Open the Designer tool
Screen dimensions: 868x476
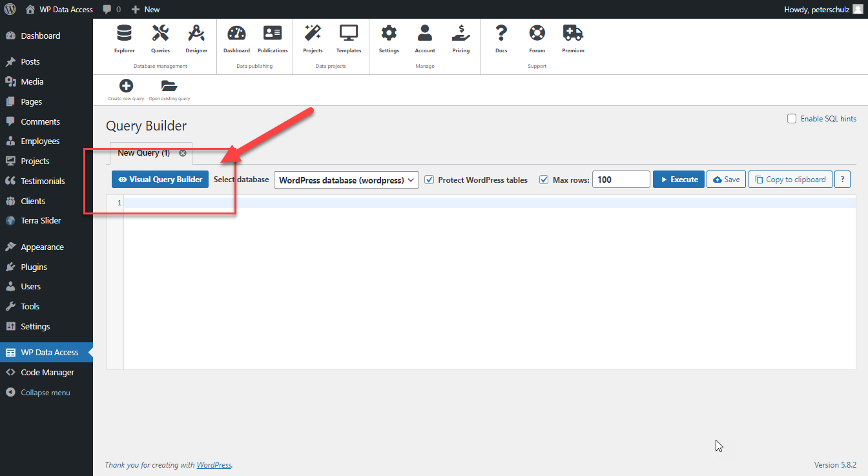[x=196, y=40]
